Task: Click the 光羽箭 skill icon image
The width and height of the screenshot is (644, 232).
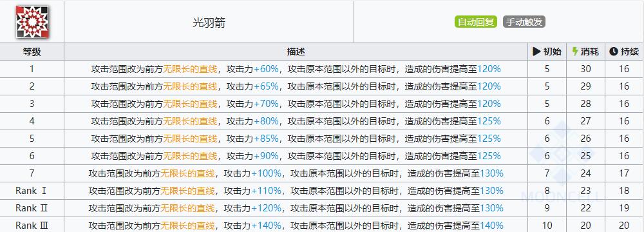Action: (32, 22)
